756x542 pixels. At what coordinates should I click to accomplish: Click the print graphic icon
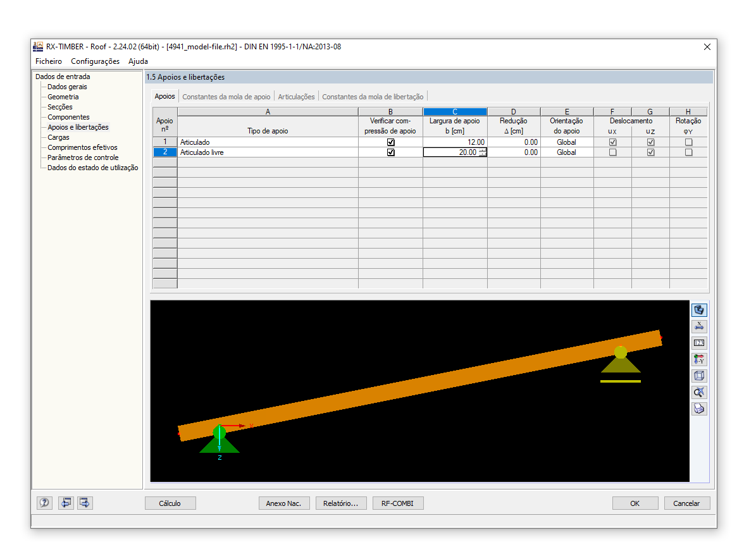(698, 409)
